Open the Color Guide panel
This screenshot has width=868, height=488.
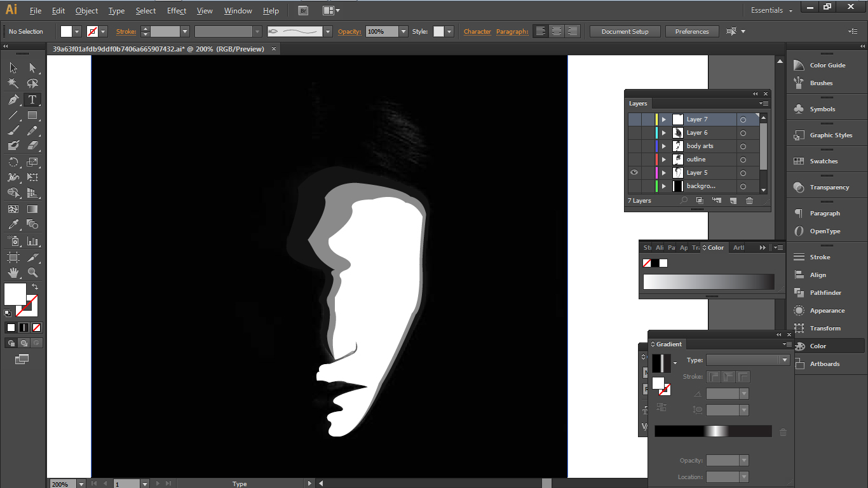click(x=827, y=65)
